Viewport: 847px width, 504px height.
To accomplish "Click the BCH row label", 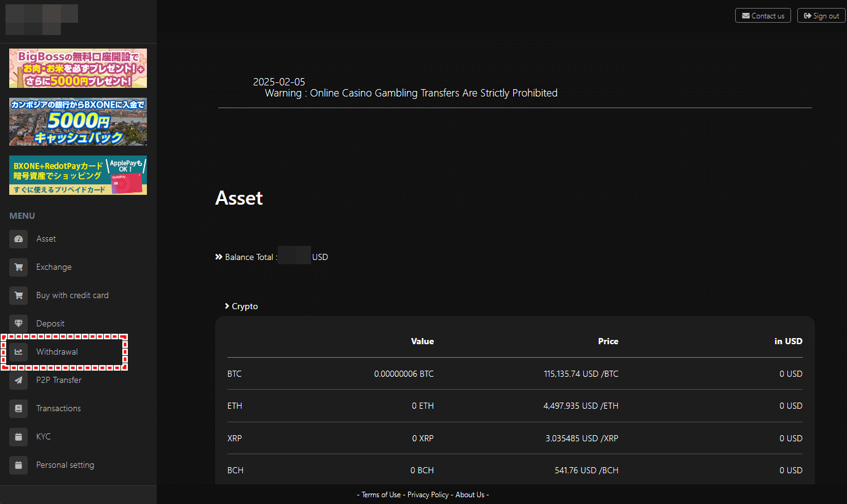I will tap(235, 470).
